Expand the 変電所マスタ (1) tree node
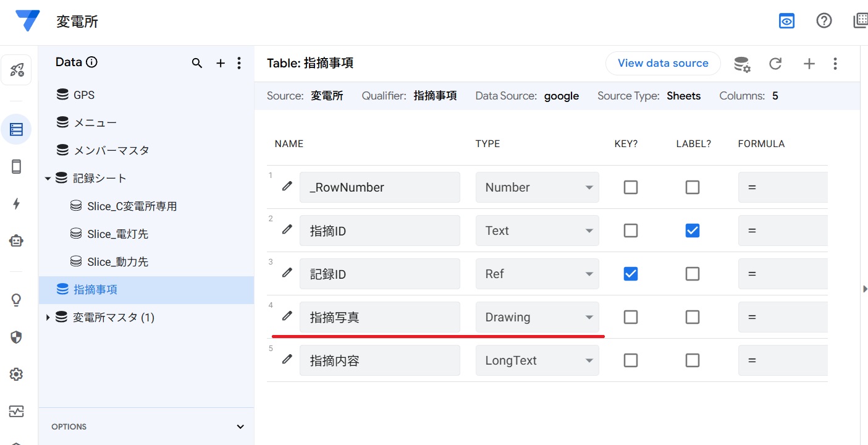Viewport: 868px width, 445px height. [x=48, y=318]
